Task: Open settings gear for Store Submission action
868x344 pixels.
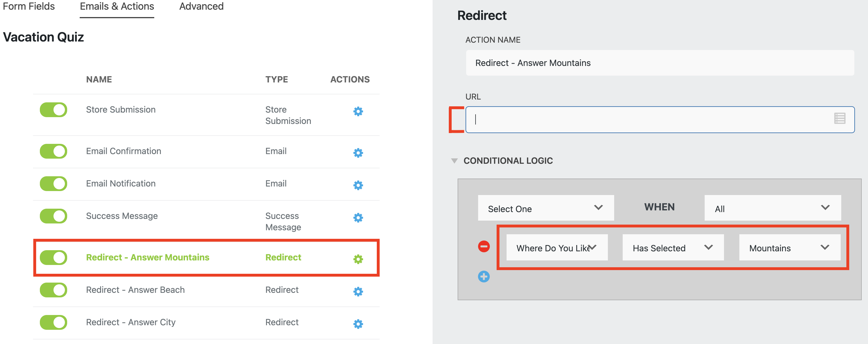Action: (358, 111)
